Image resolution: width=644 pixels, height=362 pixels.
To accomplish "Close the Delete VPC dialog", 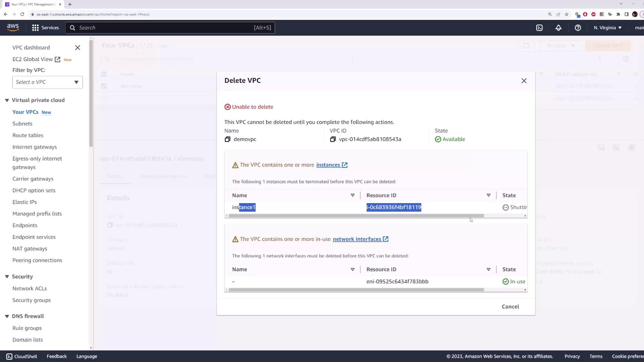I will (x=524, y=81).
